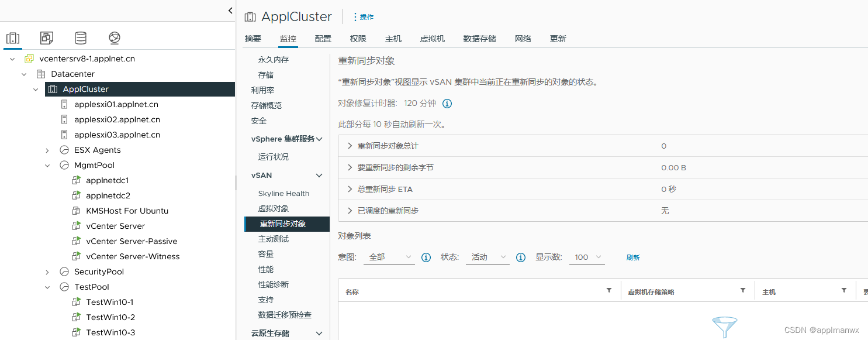
Task: Click the resource pool icon for MgmtPool
Action: 64,165
